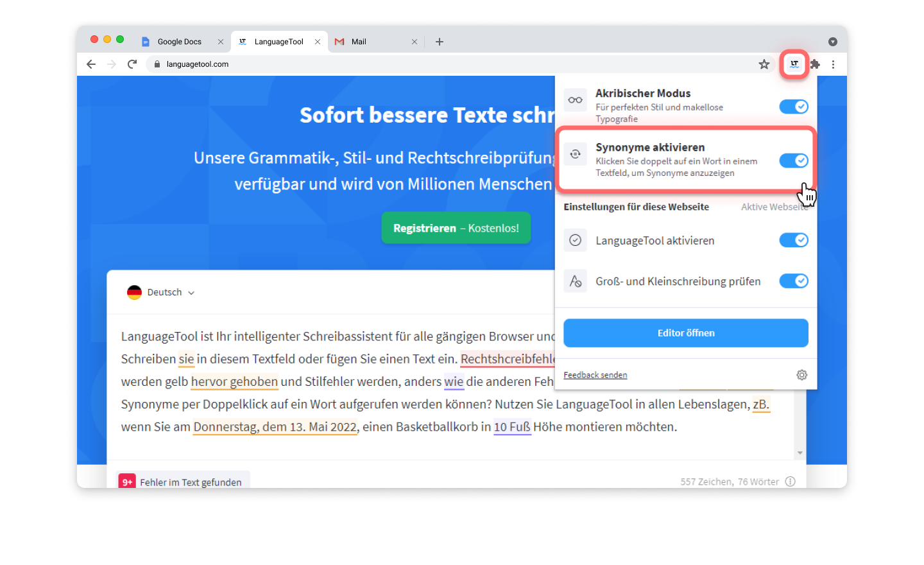This screenshot has height=565, width=924.
Task: Click the Editor öffnen button
Action: pos(686,333)
